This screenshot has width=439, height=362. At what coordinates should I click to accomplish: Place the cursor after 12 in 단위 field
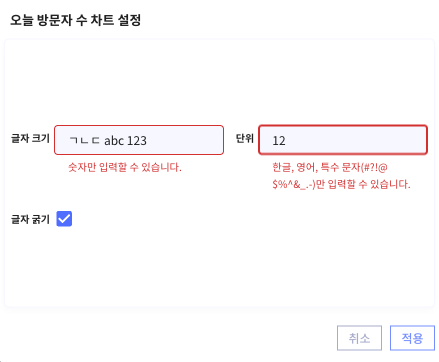pos(286,141)
